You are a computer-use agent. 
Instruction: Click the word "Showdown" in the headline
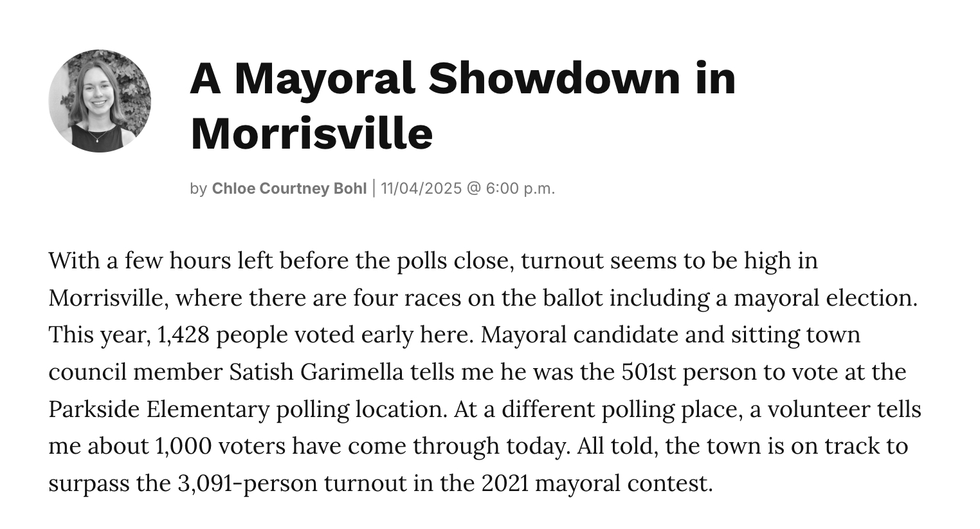tap(554, 77)
